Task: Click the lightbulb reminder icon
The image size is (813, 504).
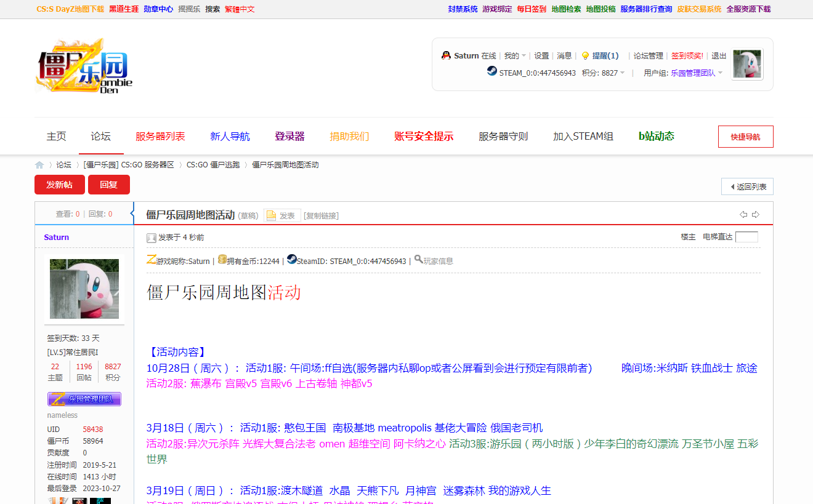Action: (x=585, y=55)
